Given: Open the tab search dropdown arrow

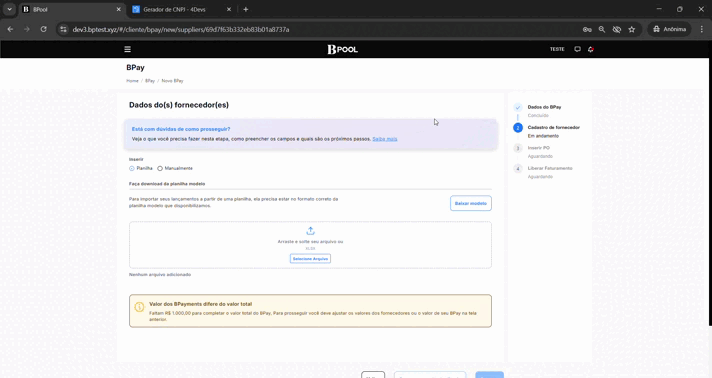Looking at the screenshot, I should tap(9, 9).
